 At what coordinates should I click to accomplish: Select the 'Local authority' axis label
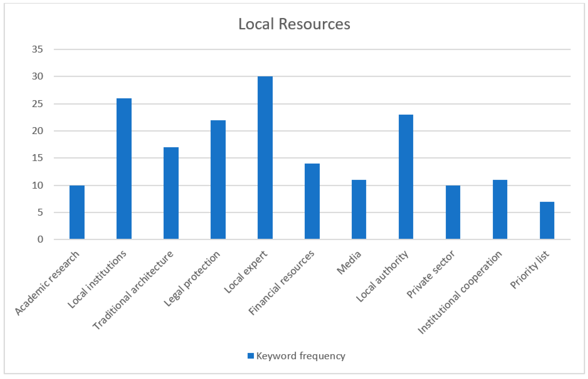pyautogui.click(x=382, y=276)
